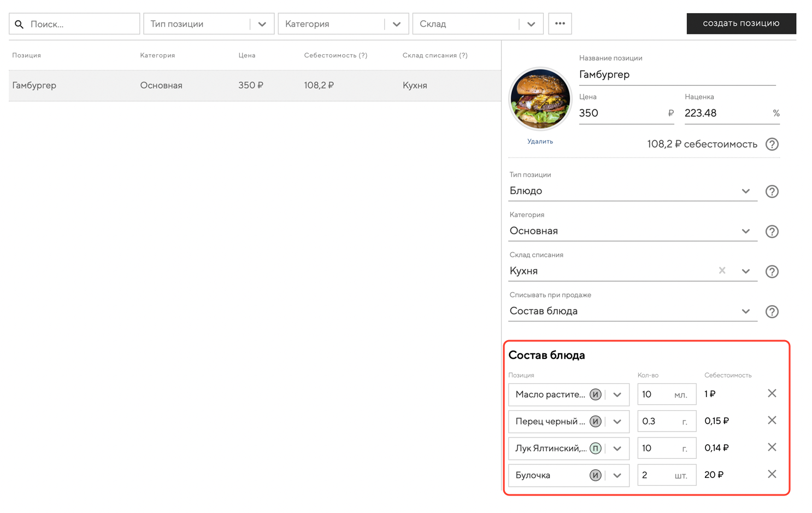Open the three-dots more options menu

(x=560, y=24)
